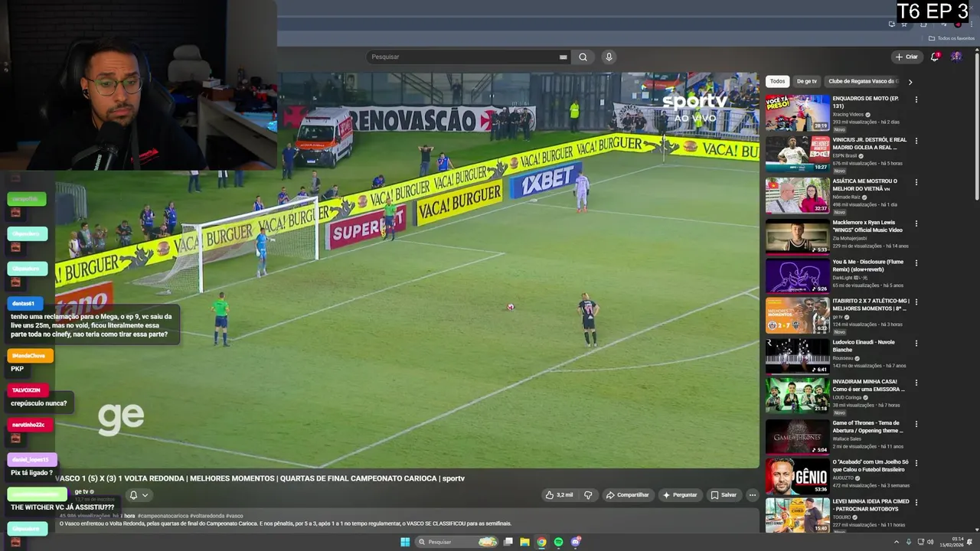
Task: Click the #campeonatocarioca hashtag
Action: coord(162,516)
